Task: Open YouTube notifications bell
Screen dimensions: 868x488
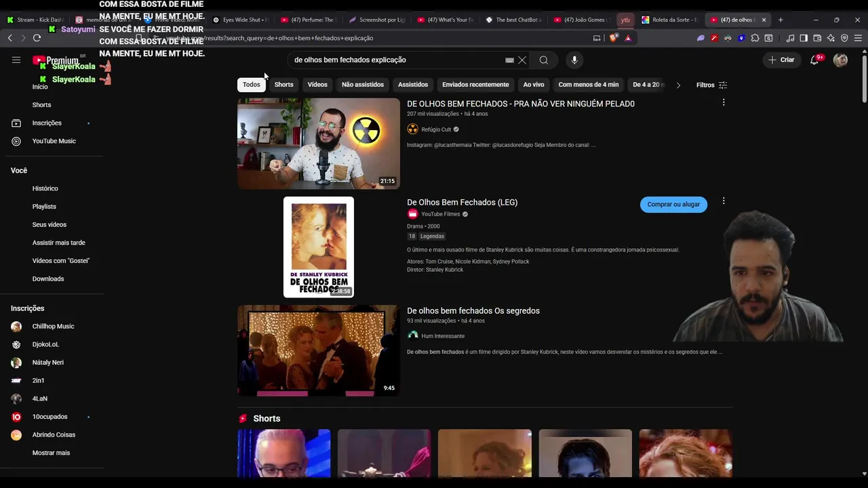Action: [815, 60]
